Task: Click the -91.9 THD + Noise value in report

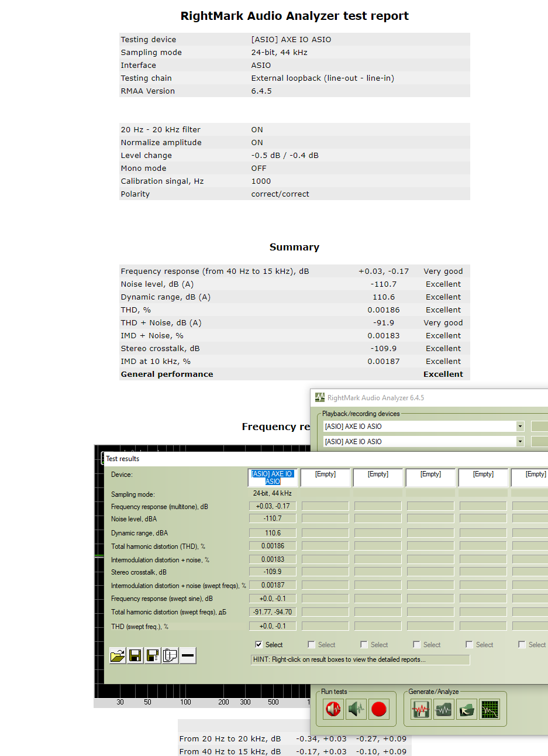Action: coord(384,322)
